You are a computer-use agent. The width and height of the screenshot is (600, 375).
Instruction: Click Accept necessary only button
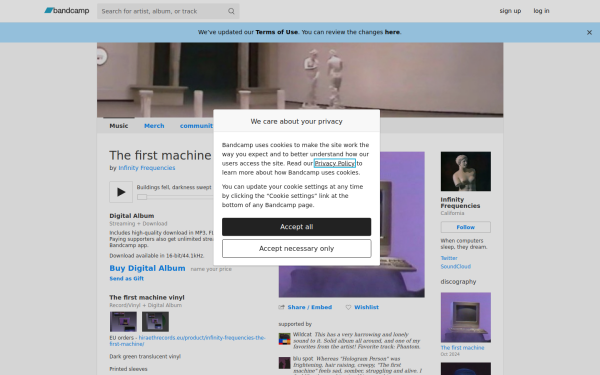(296, 249)
